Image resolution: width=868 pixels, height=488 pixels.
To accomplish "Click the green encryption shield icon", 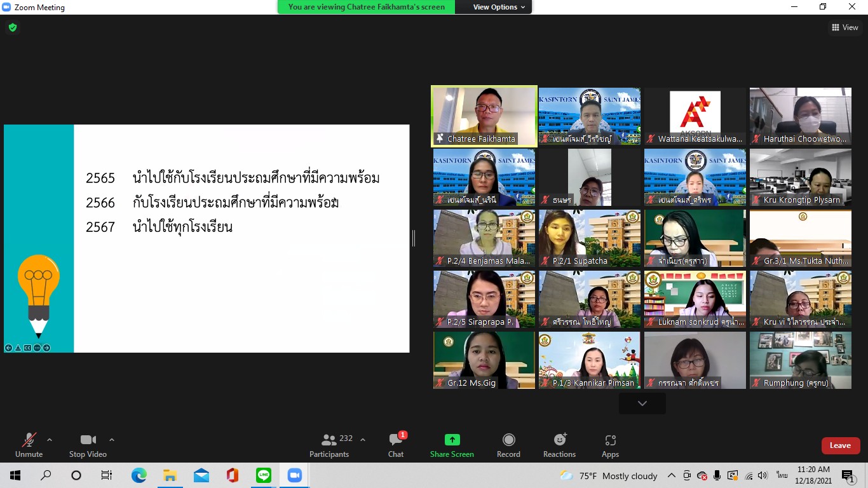I will pos(12,27).
